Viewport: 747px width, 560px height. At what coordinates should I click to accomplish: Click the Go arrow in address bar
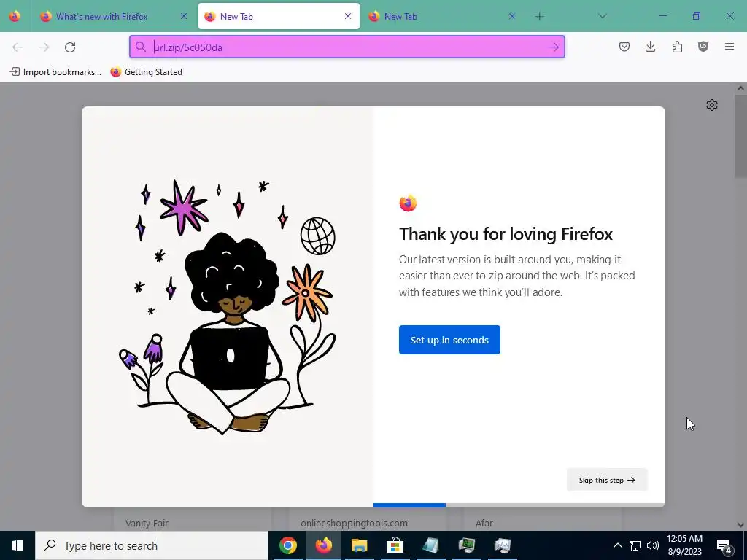click(x=553, y=47)
